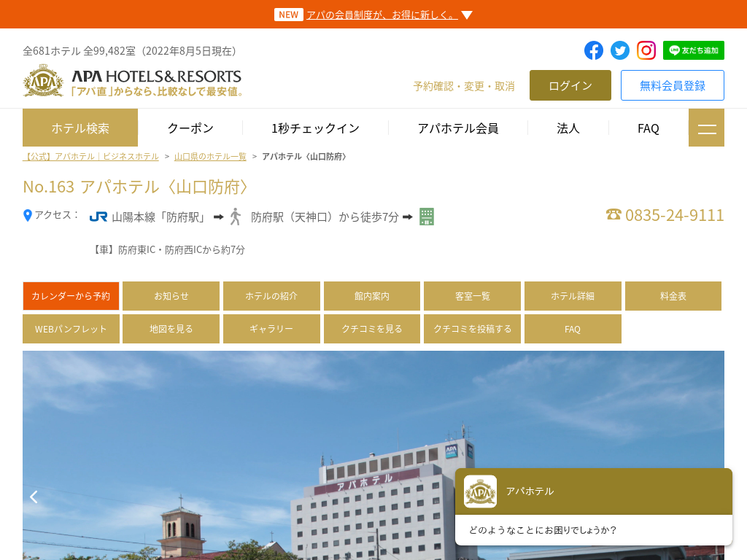This screenshot has height=560, width=747.
Task: Go to 山口県のホテル一覧 breadcrumb link
Action: coord(210,157)
